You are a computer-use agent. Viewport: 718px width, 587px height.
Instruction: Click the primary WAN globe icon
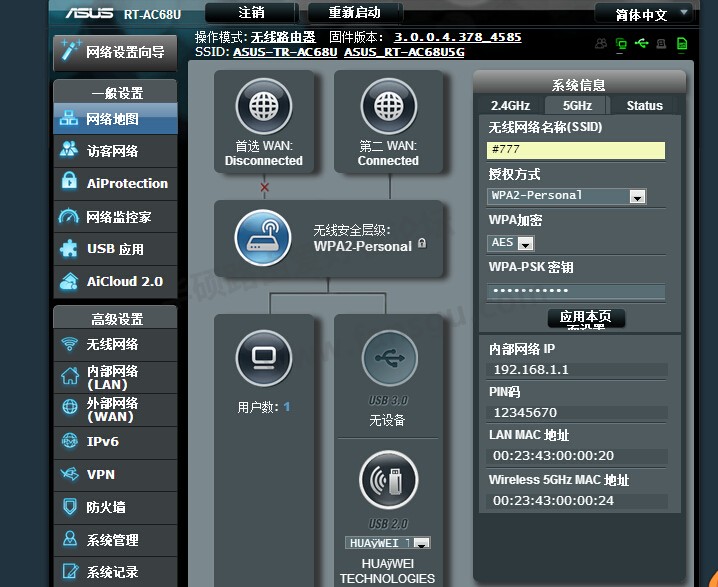point(263,106)
